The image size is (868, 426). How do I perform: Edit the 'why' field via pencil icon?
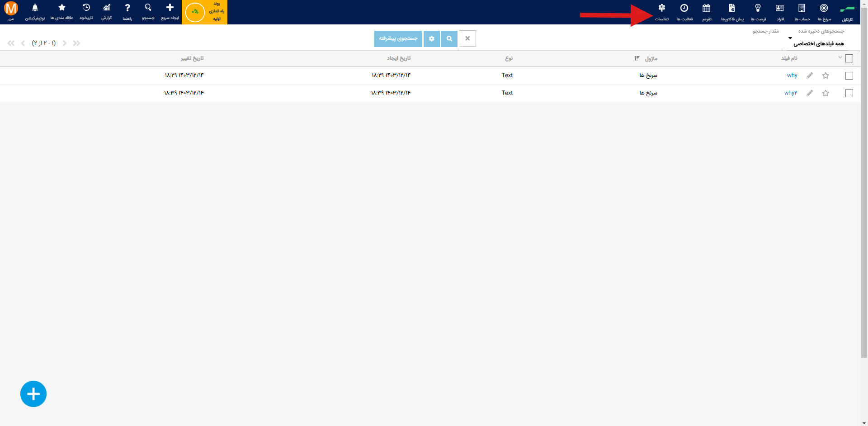coord(810,76)
